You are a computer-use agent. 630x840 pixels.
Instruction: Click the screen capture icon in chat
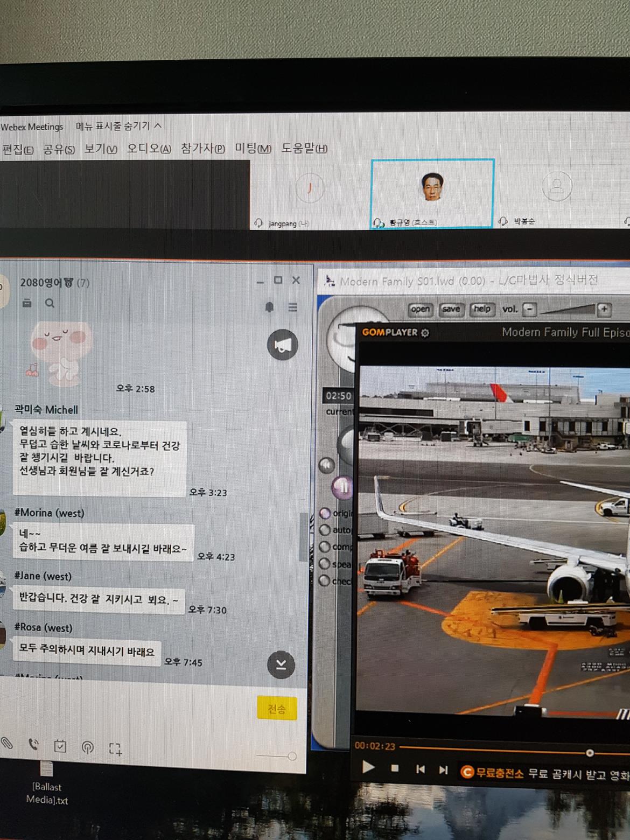tap(115, 748)
